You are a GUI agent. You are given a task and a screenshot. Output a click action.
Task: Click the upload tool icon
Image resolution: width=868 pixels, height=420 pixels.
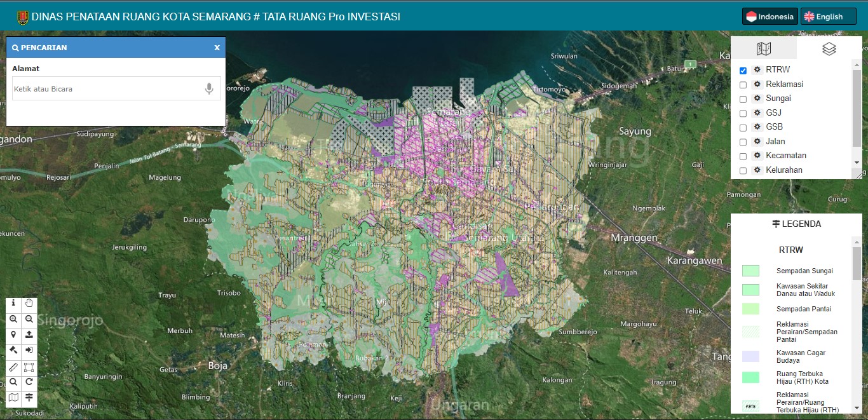tap(29, 335)
